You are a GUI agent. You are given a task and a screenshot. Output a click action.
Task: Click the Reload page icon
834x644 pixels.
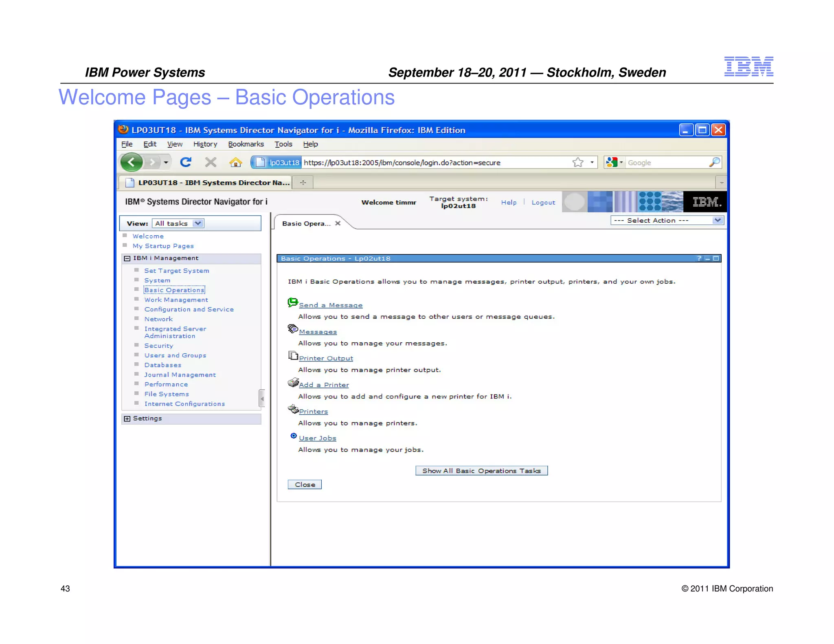coord(186,162)
